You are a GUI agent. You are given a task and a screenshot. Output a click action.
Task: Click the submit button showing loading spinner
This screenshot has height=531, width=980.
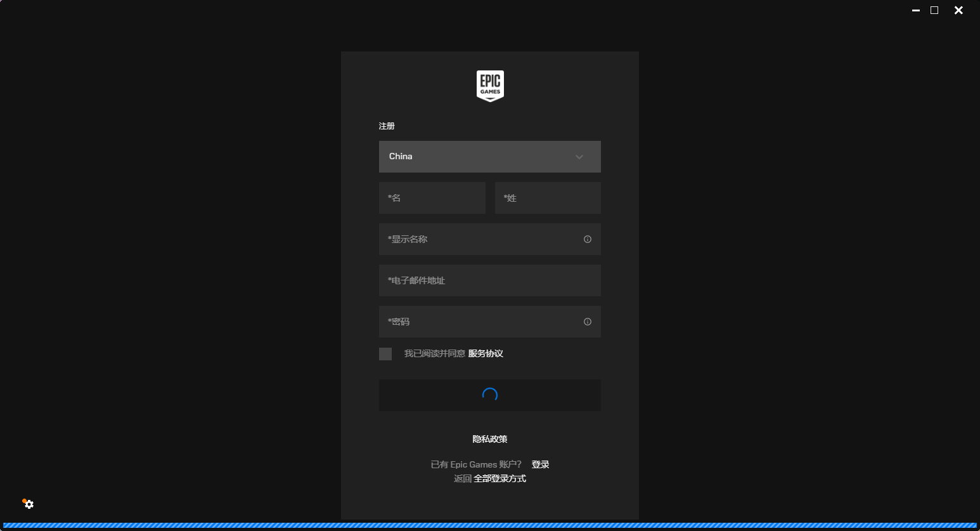click(489, 395)
